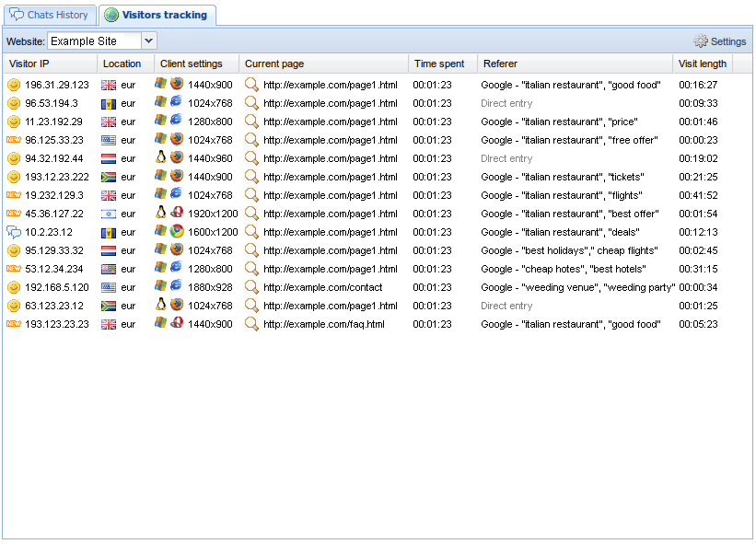Click the visit length 00:41:52
This screenshot has width=756, height=544.
698,195
